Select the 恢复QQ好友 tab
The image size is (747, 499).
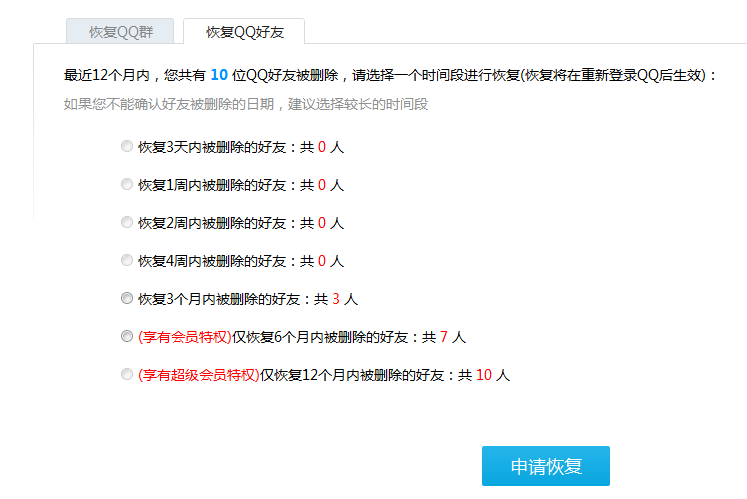coord(244,31)
